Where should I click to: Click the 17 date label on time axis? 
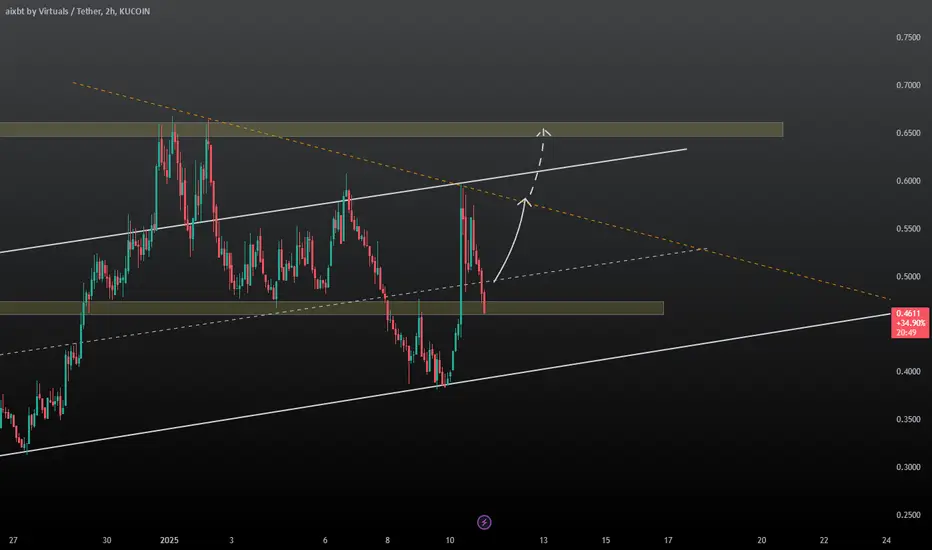[x=668, y=540]
